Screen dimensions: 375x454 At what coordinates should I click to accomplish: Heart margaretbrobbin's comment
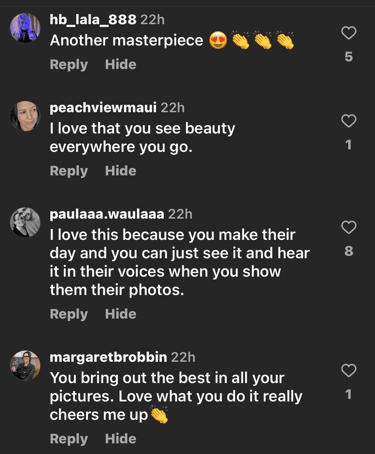349,371
